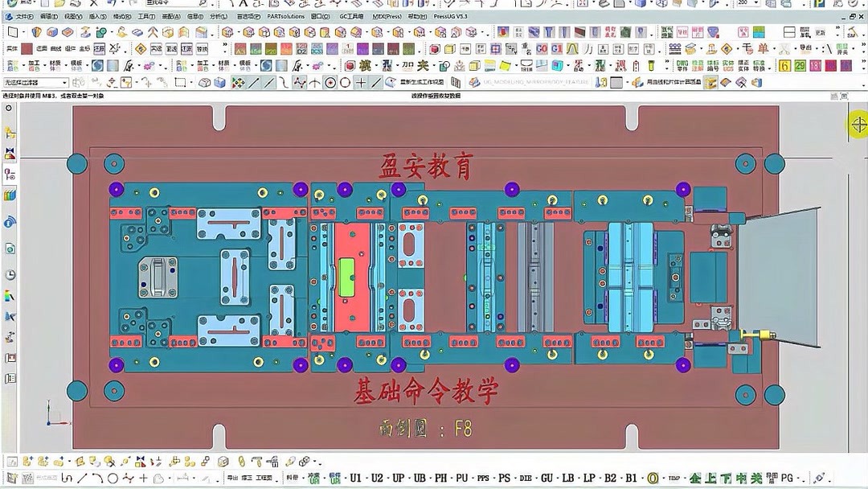Expand the dropdown arrow next to the 导出 icon
This screenshot has height=489, width=868.
(816, 48)
